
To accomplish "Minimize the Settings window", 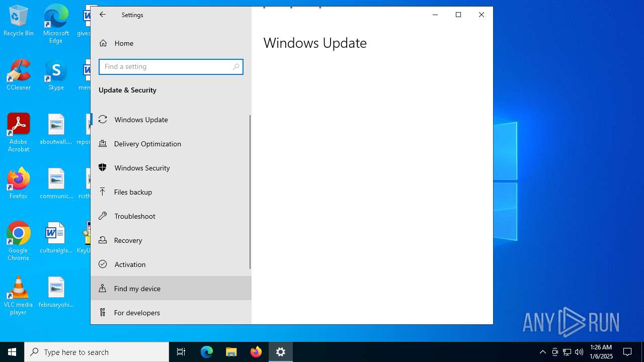I will [435, 15].
